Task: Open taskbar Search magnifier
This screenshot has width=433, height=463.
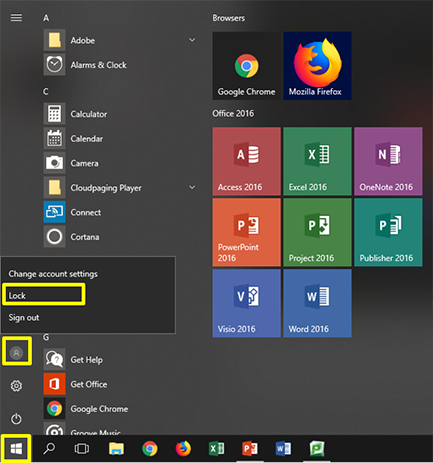Action: (49, 449)
